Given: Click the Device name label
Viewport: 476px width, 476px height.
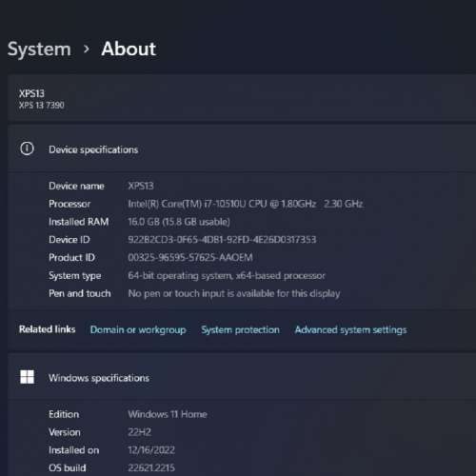Looking at the screenshot, I should (x=76, y=186).
